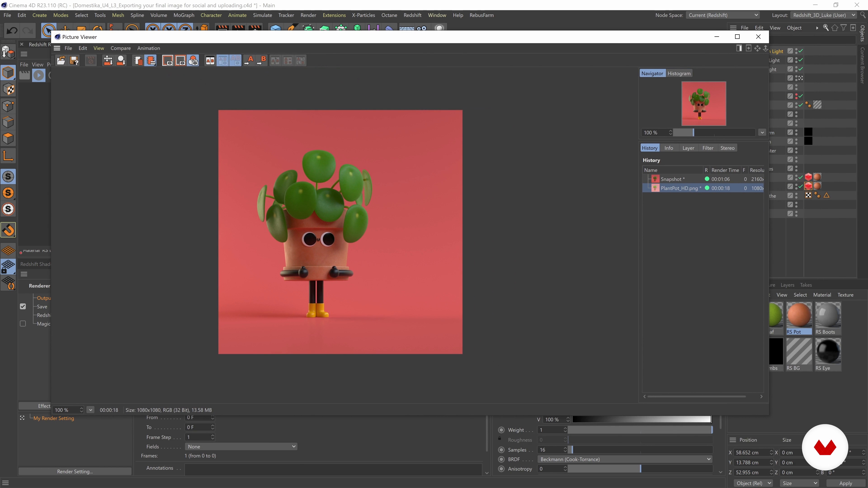Viewport: 868px width, 488px height.
Task: Click Open image icon in Picture Viewer toolbar
Action: point(61,61)
